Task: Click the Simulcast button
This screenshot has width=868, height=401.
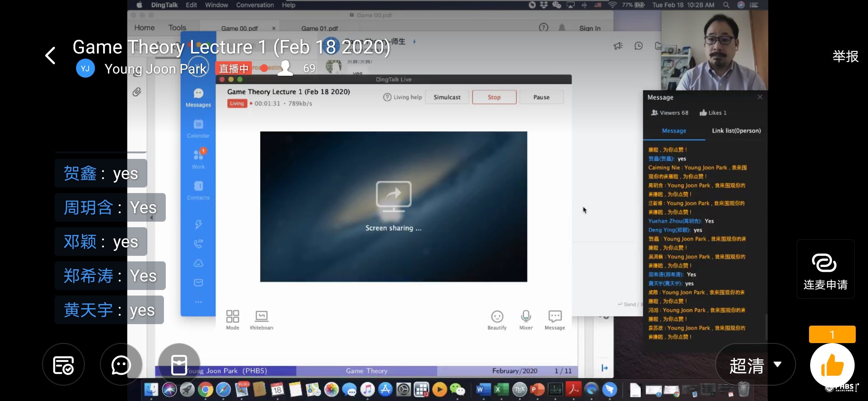Action: 447,97
